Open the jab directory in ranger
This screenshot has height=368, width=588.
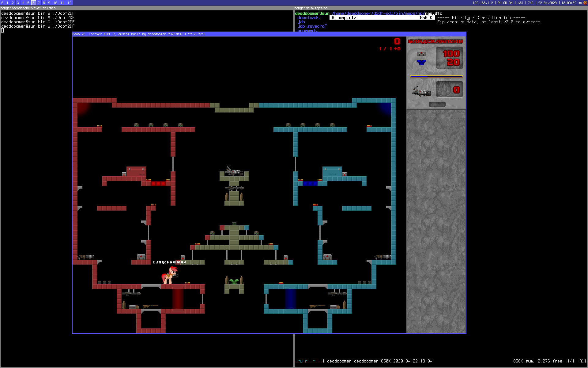coord(301,22)
